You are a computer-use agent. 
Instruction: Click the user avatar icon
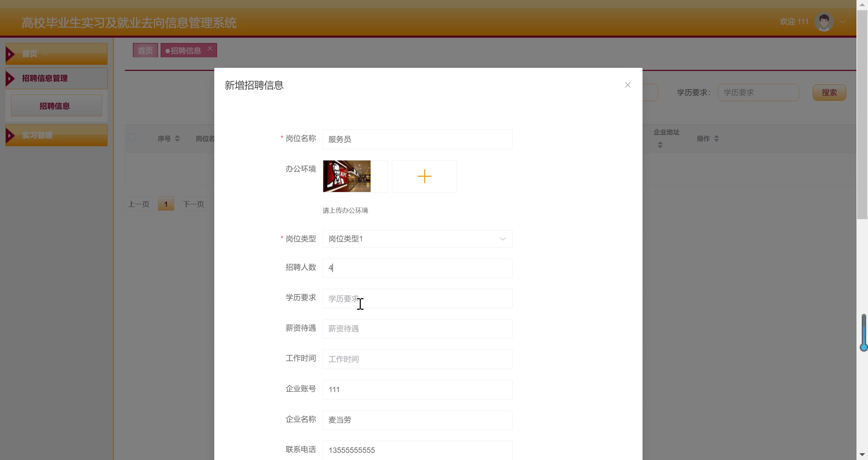click(x=824, y=22)
